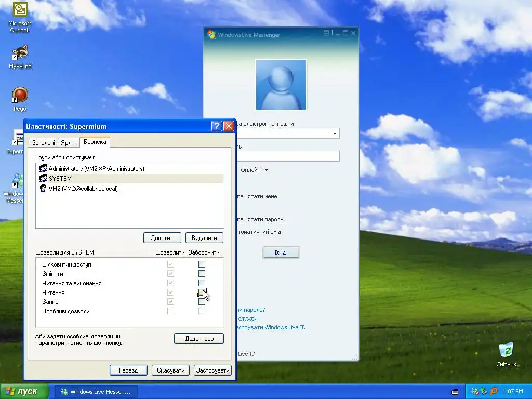Open advanced settings with Додатково button
The width and height of the screenshot is (532, 399).
click(199, 339)
